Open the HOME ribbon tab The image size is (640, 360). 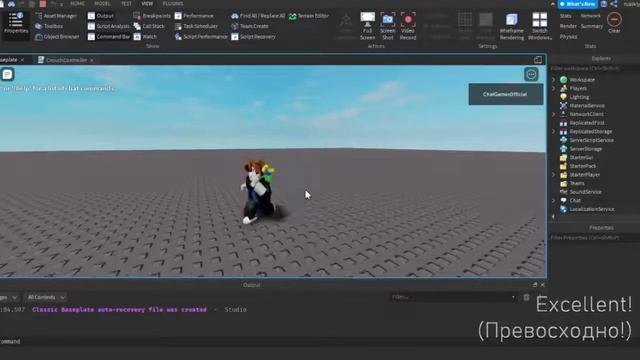pos(77,4)
